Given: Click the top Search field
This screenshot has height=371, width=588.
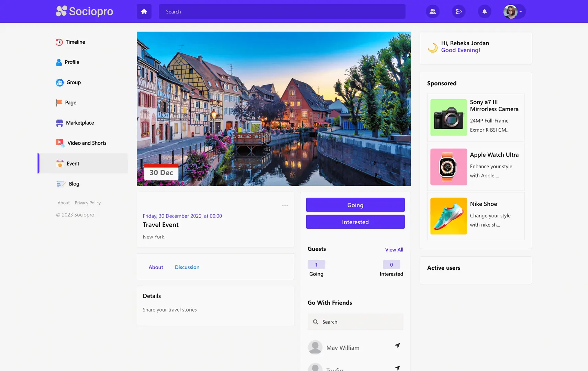Looking at the screenshot, I should [x=282, y=12].
